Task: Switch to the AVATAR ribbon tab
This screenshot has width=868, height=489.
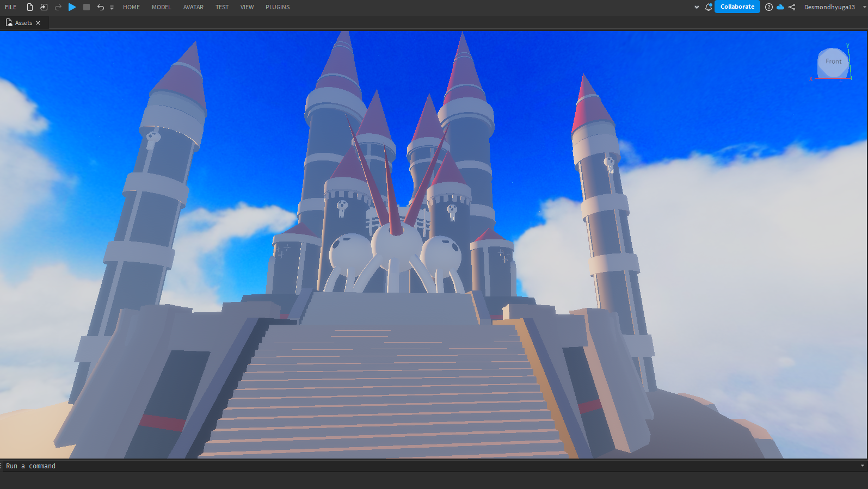Action: (x=193, y=7)
